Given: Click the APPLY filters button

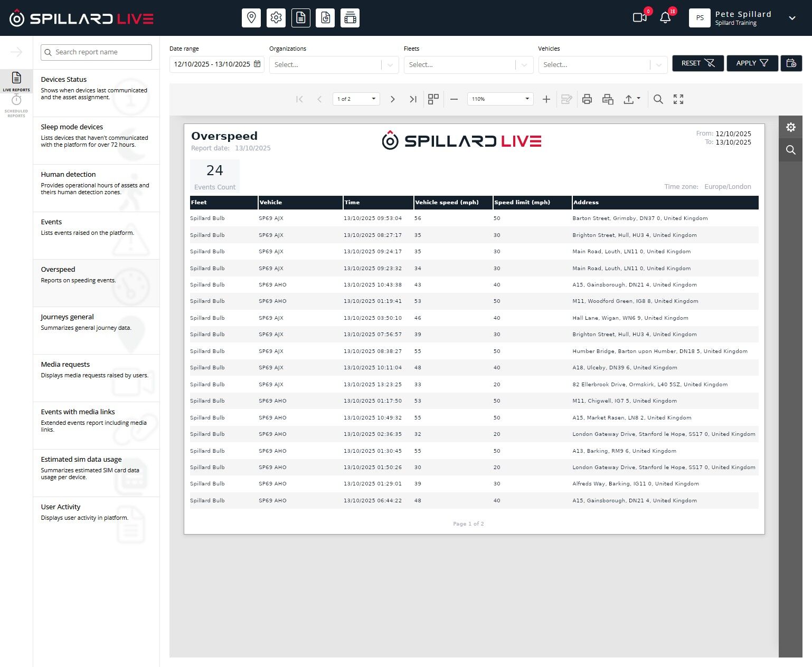Looking at the screenshot, I should (752, 63).
